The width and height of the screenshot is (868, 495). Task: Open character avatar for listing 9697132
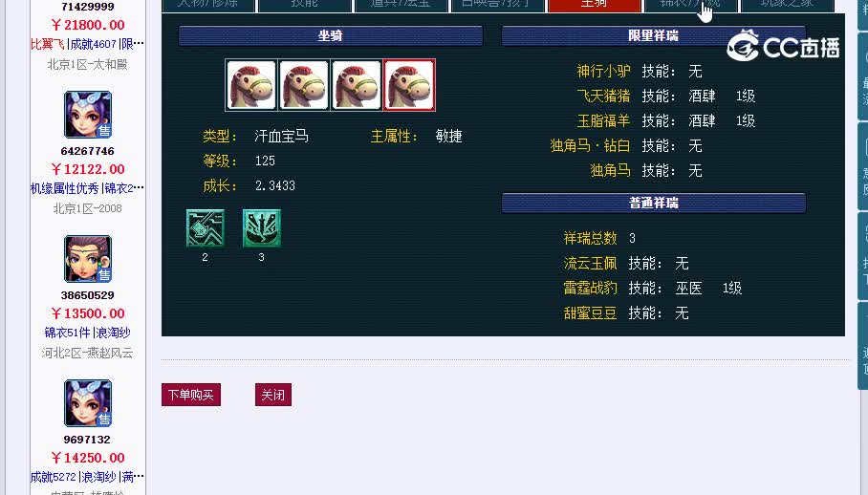point(87,403)
